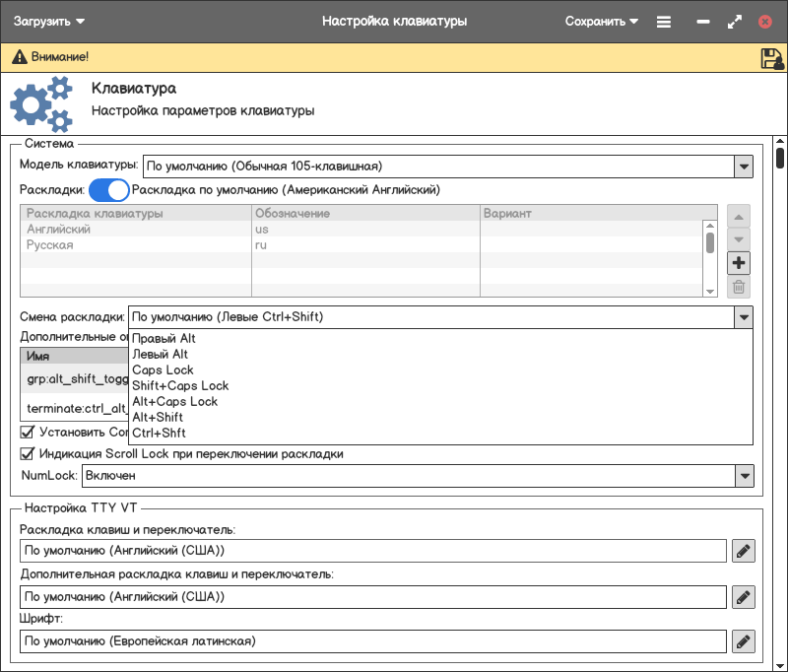The image size is (788, 672).
Task: Toggle the default layout switch
Action: [109, 189]
